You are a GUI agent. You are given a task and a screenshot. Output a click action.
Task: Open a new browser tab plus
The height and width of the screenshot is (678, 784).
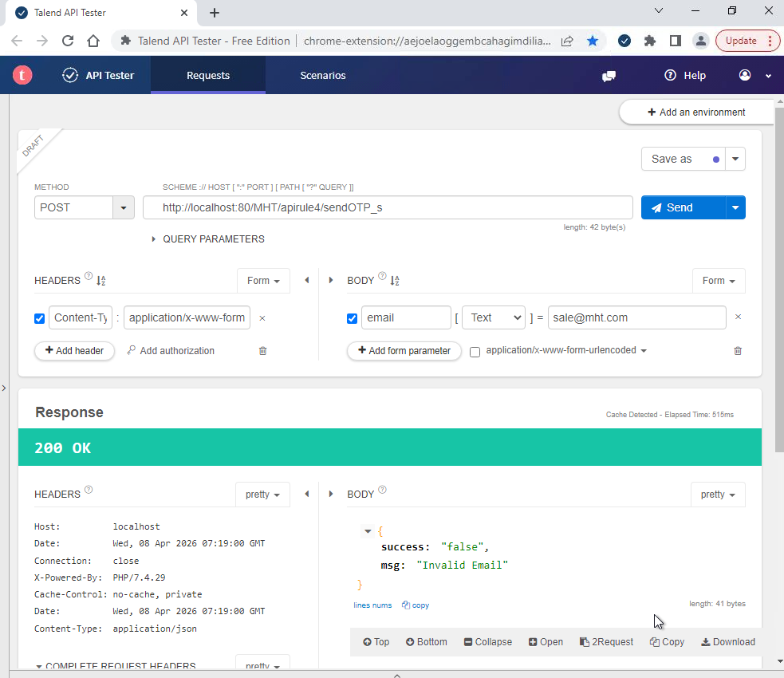point(215,13)
